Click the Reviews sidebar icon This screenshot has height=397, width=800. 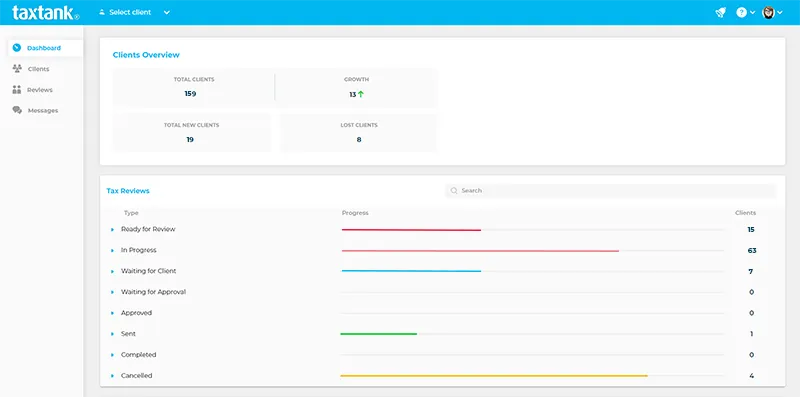pyautogui.click(x=17, y=90)
